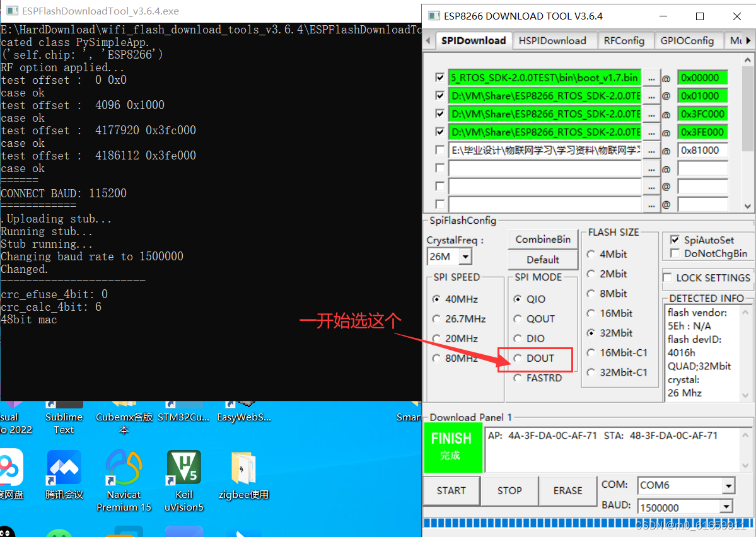Click the 0x3FC000 address field
Viewport: 756px width, 537px height.
[x=702, y=114]
